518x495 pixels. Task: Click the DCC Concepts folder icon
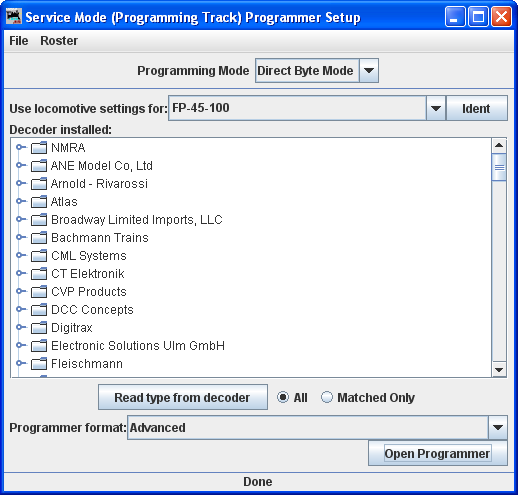[x=39, y=309]
